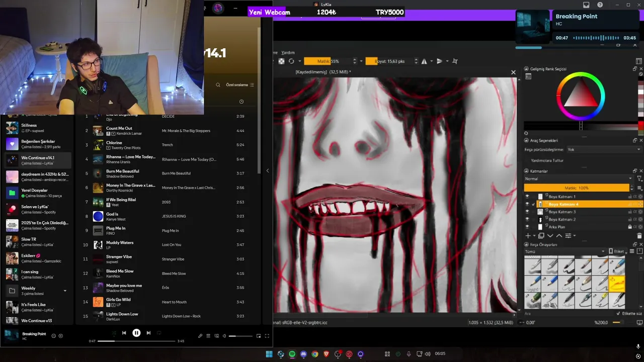
Task: Add a new layer with plus icon
Action: point(528,235)
